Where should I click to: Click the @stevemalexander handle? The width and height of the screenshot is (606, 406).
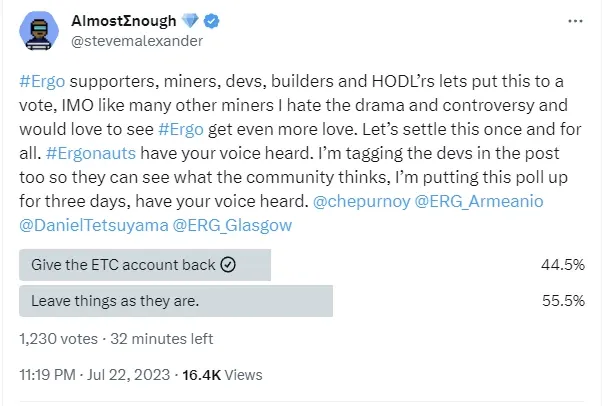137,41
